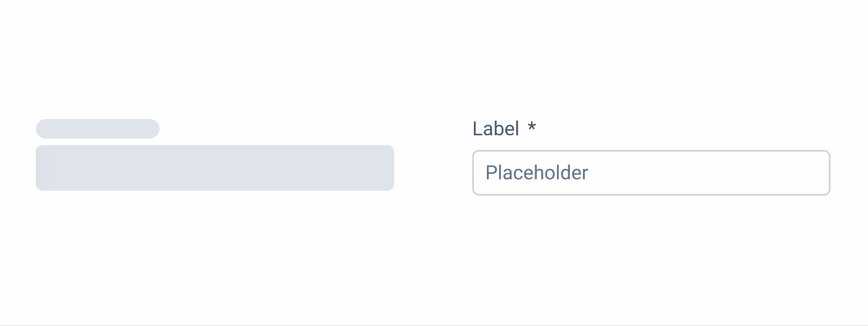Viewport: 868px width, 326px height.
Task: Click the center of the bordered Placeholder field
Action: tap(651, 173)
